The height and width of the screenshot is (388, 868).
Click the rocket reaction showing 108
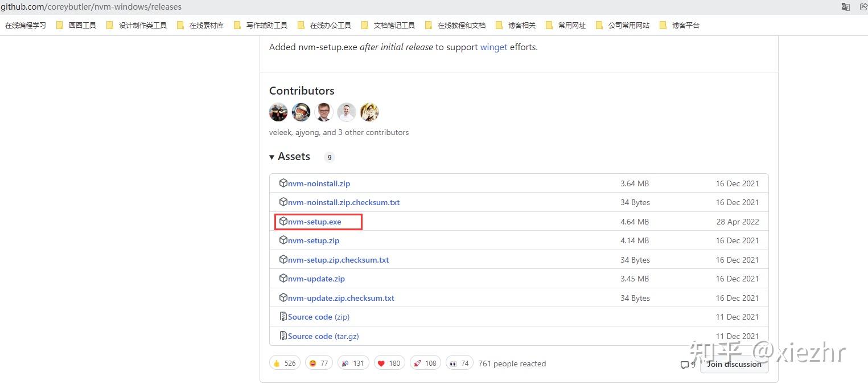425,362
